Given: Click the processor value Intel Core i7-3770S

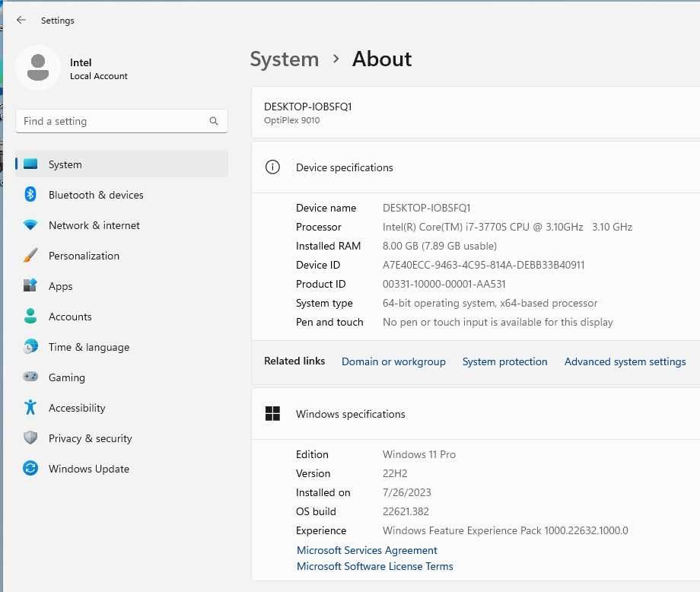Looking at the screenshot, I should tap(508, 227).
